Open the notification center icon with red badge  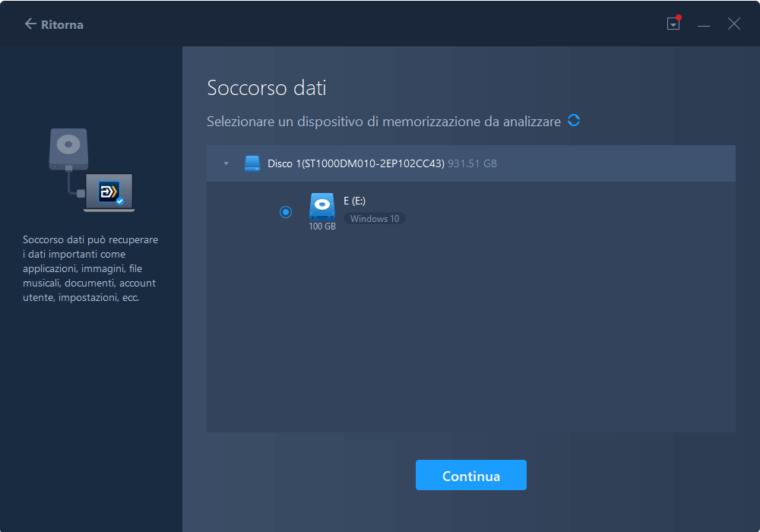[673, 24]
